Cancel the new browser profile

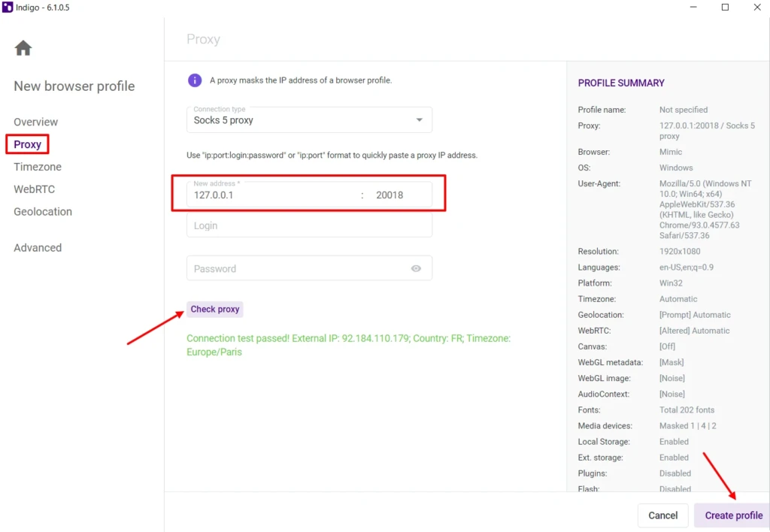pos(662,515)
